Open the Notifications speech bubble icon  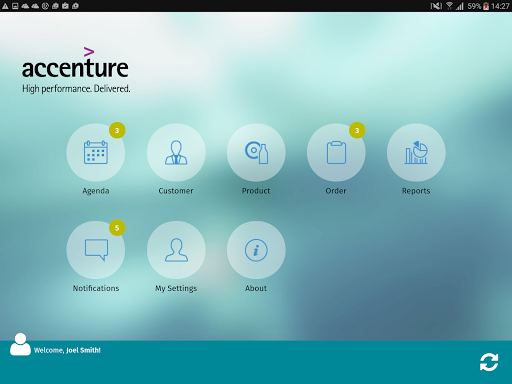coord(96,250)
